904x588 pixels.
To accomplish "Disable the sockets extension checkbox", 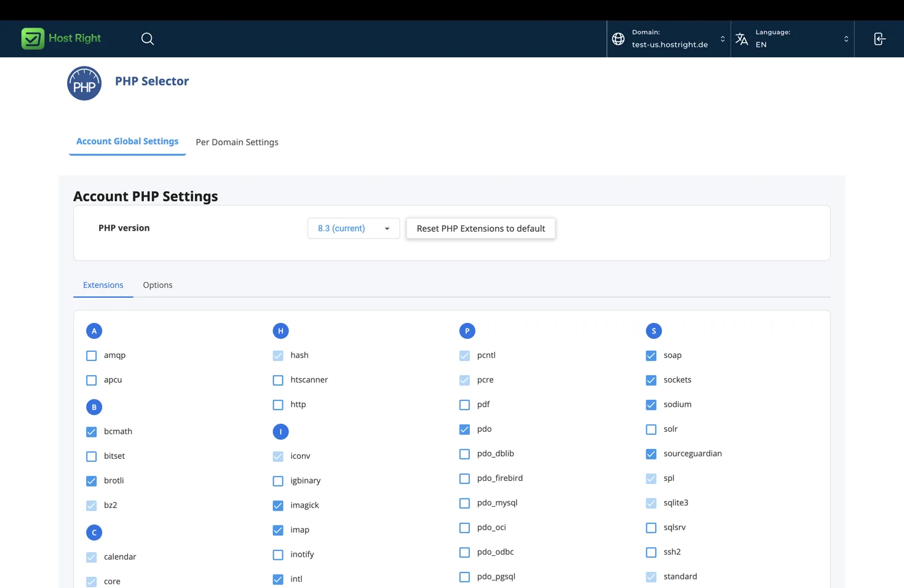I will pos(651,380).
